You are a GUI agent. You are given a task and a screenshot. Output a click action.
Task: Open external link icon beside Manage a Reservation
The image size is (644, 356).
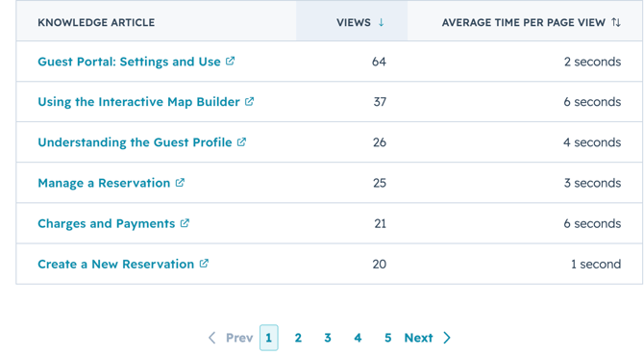[180, 182]
